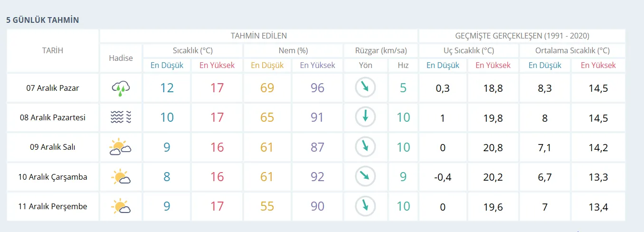Click the rain icon for 07 Aralık Pazar

click(121, 88)
